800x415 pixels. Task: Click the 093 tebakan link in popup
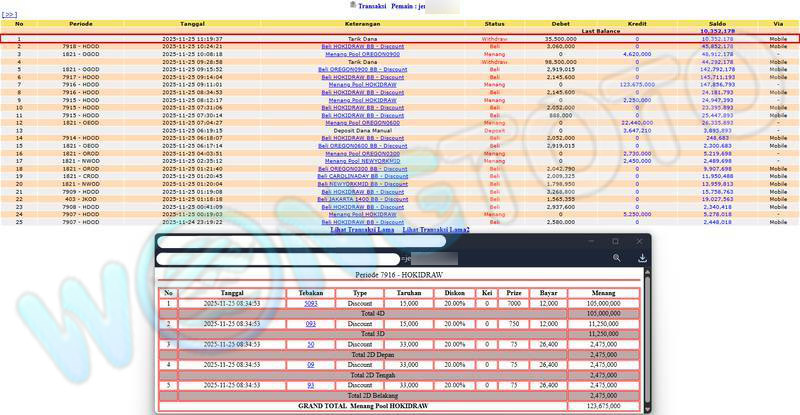pos(311,324)
